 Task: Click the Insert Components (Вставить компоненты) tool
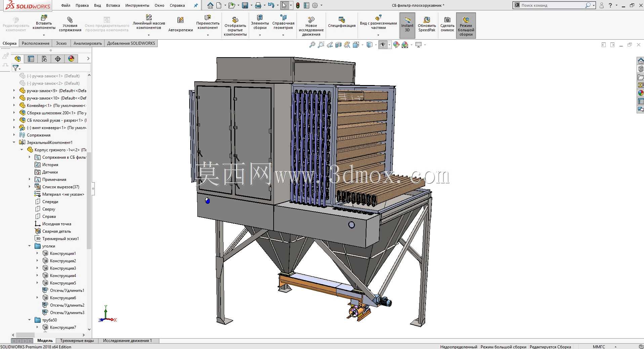tap(44, 23)
